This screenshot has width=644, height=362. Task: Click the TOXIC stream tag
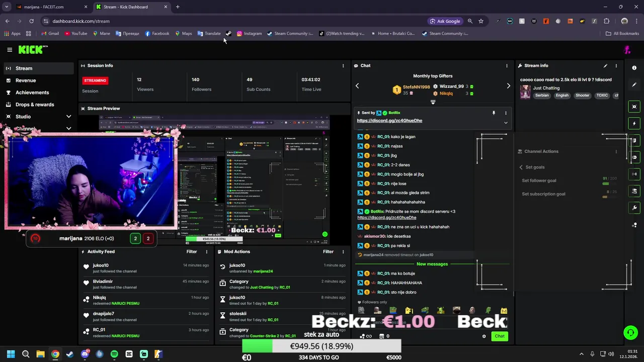click(x=602, y=96)
